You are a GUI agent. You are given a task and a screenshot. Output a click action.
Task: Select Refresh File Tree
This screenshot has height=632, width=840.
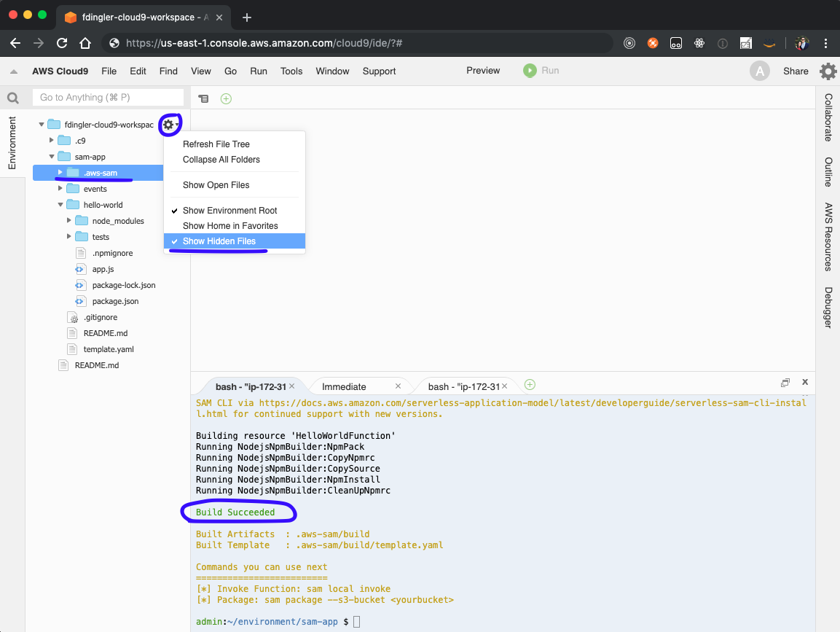pyautogui.click(x=235, y=144)
